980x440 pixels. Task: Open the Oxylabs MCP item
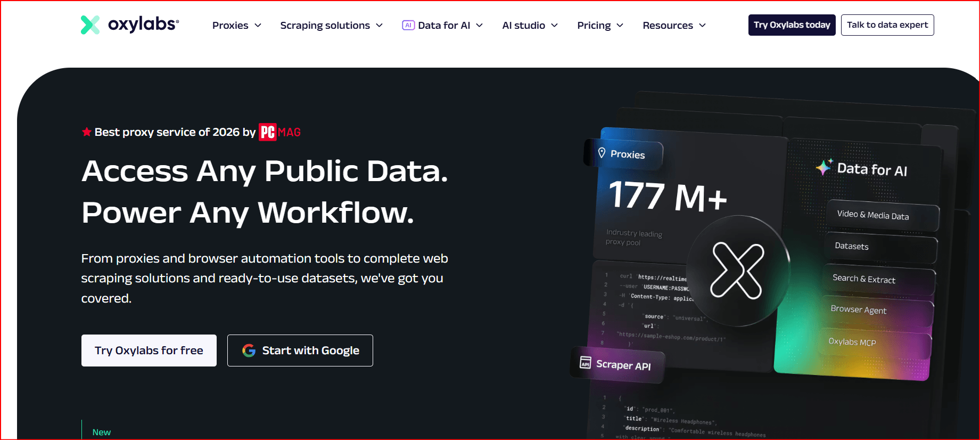click(x=877, y=343)
